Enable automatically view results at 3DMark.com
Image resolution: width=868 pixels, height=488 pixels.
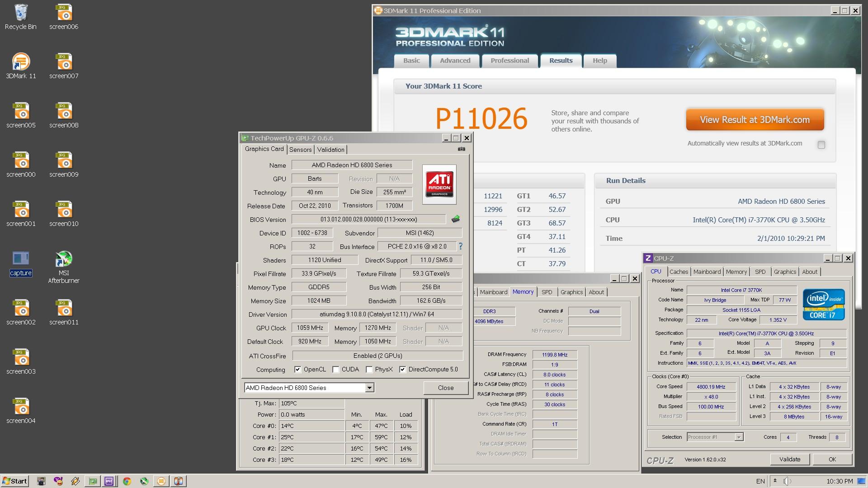821,145
